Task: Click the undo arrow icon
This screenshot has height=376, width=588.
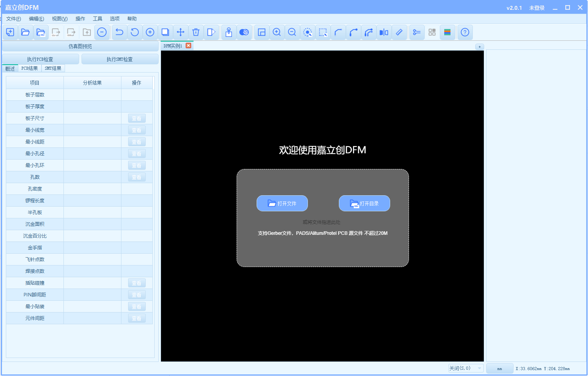Action: (119, 32)
